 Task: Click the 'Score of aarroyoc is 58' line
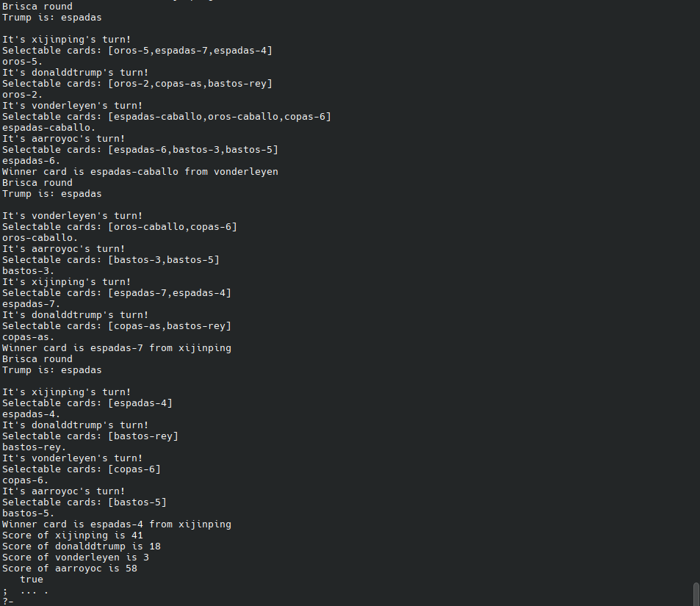(x=70, y=568)
